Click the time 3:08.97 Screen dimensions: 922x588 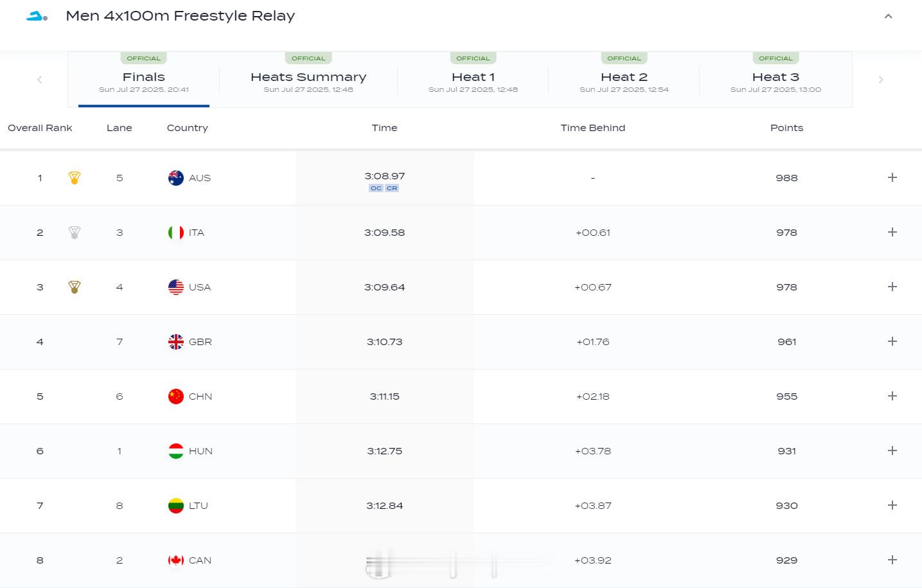point(384,176)
